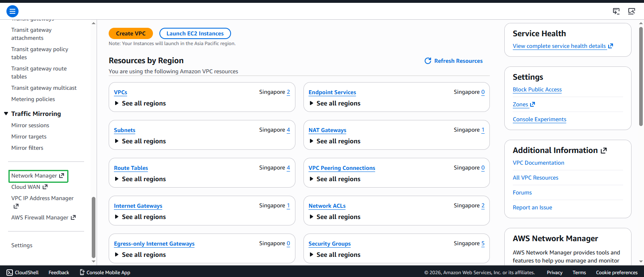This screenshot has height=277, width=644.
Task: Expand See all regions under NAT Gateways
Action: coord(335,141)
